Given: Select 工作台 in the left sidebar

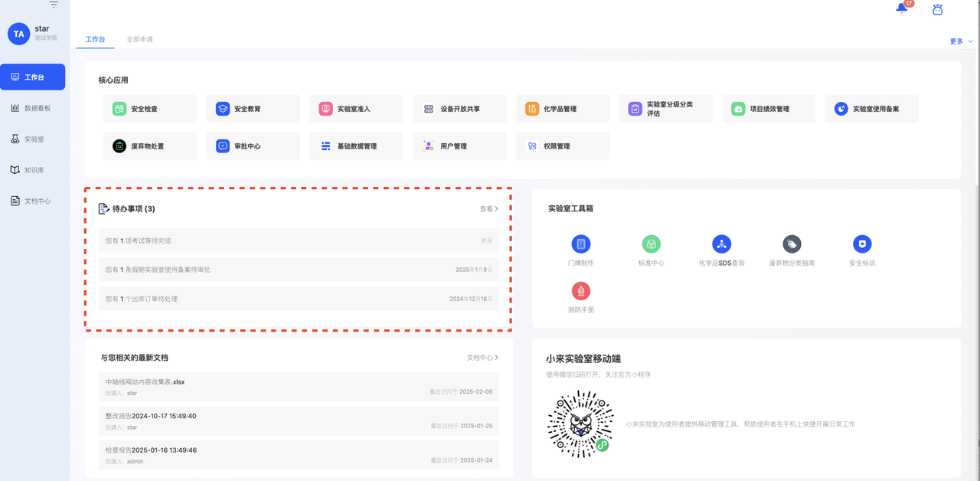Looking at the screenshot, I should click(x=33, y=77).
